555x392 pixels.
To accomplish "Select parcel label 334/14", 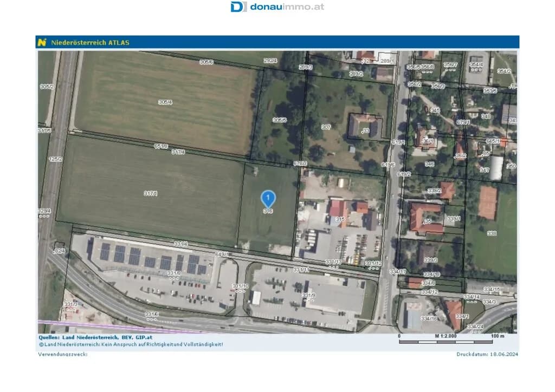I will pyautogui.click(x=472, y=297).
